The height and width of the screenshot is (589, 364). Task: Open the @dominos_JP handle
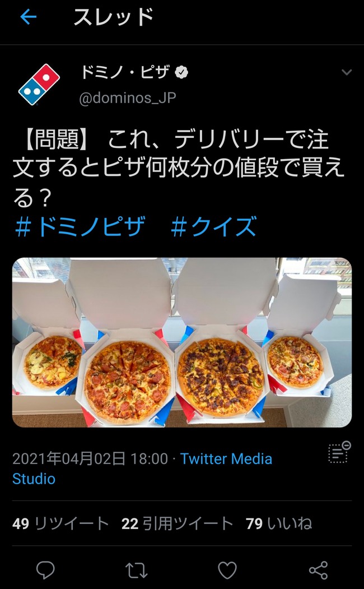[x=128, y=98]
